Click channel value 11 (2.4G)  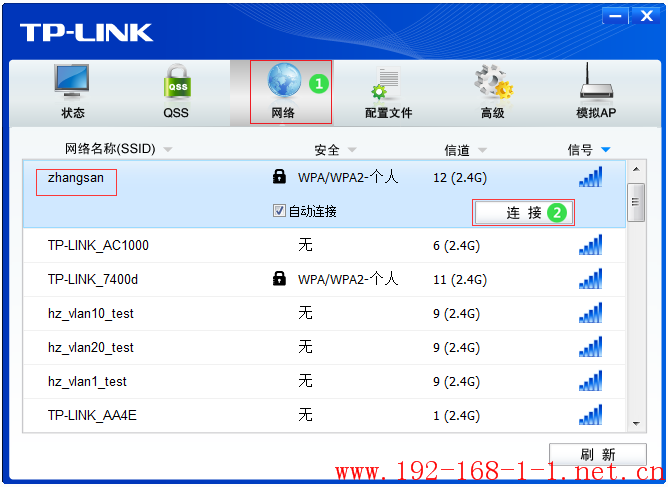(x=460, y=280)
